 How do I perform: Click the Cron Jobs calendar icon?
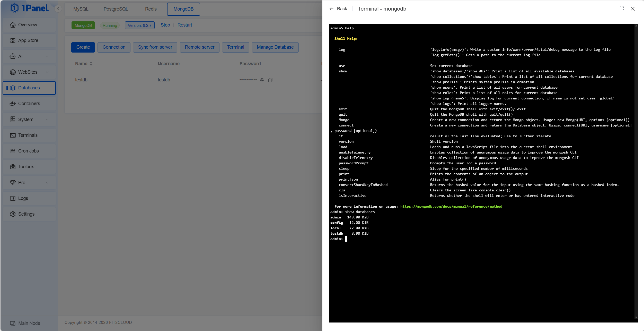click(13, 151)
